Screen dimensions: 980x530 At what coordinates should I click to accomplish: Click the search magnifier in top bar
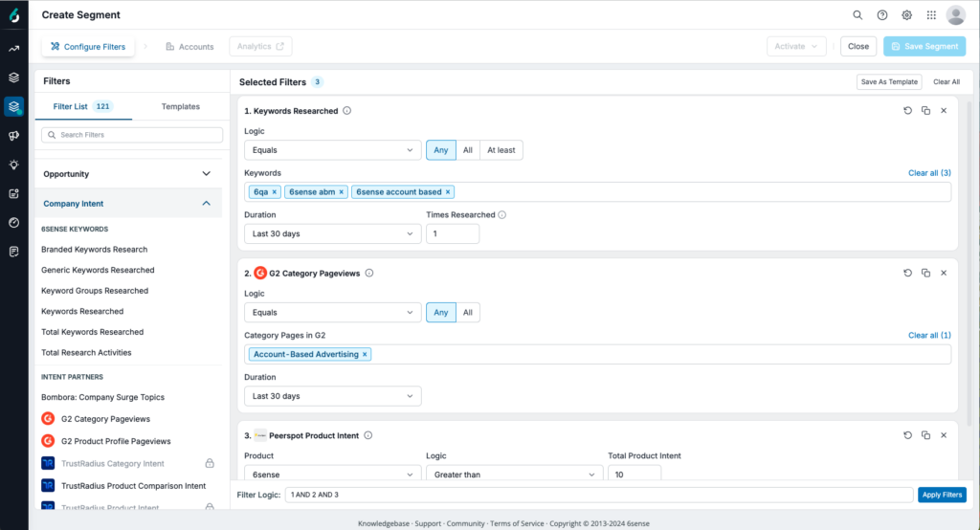tap(857, 15)
